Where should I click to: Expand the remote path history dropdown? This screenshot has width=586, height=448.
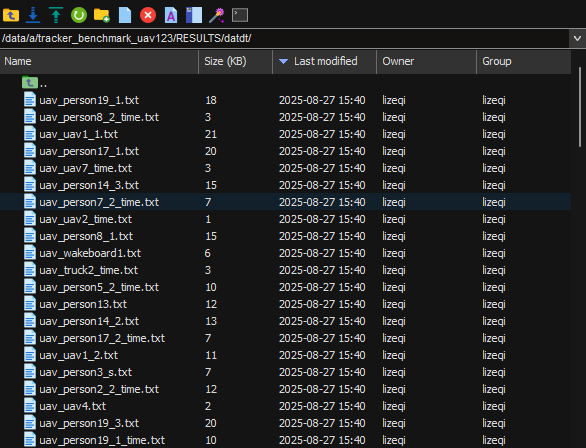click(577, 38)
